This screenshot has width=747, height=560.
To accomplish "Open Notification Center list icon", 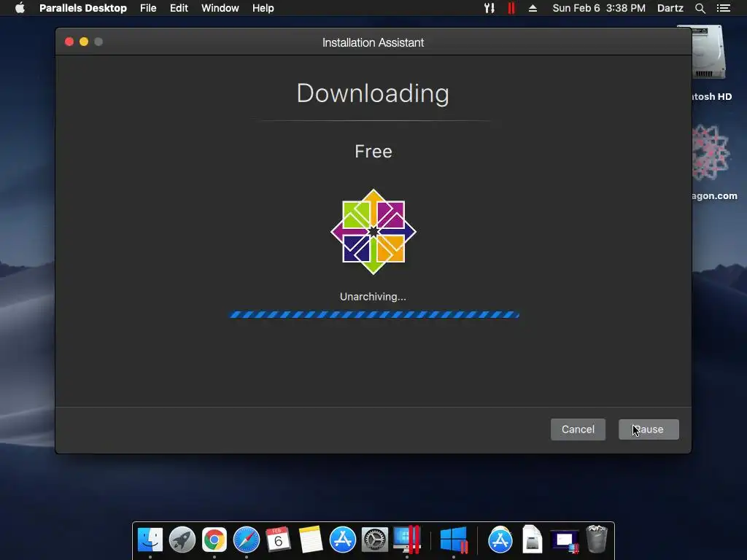I will 723,8.
